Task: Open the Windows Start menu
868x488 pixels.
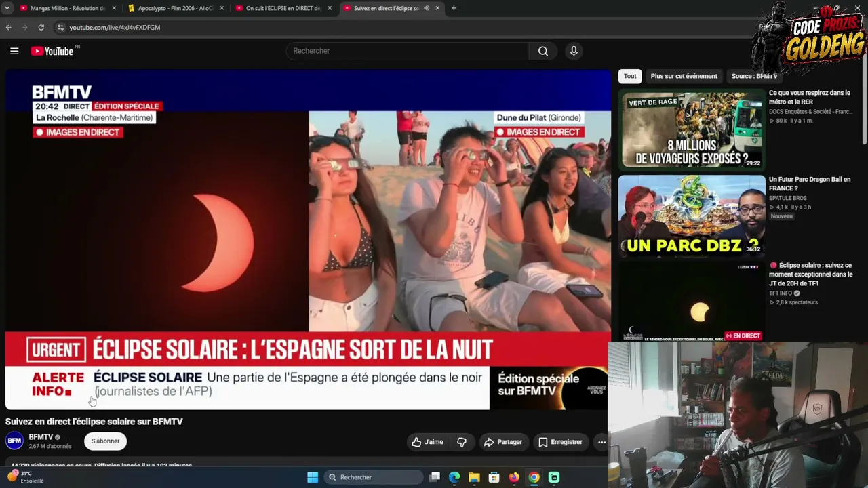Action: [313, 477]
